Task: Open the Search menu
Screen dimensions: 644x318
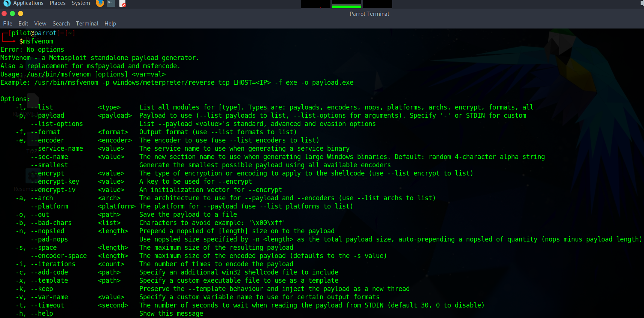Action: coord(61,24)
